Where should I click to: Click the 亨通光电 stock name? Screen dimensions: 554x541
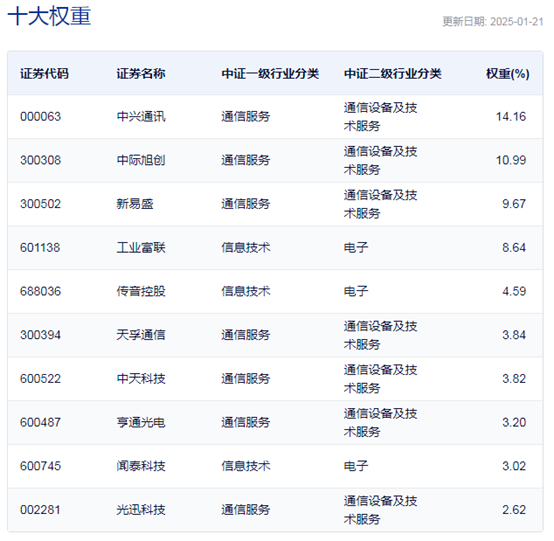(x=141, y=422)
